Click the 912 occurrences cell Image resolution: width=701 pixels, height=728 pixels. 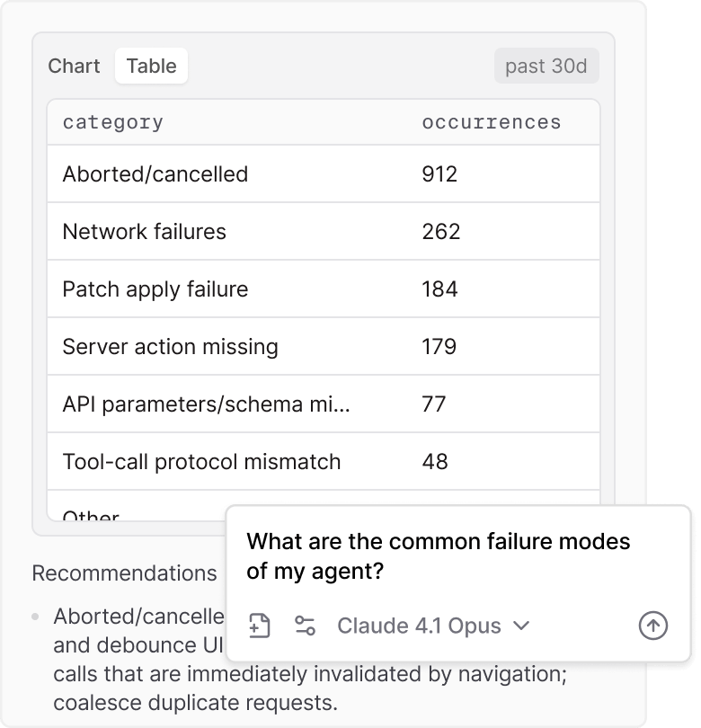pos(439,174)
